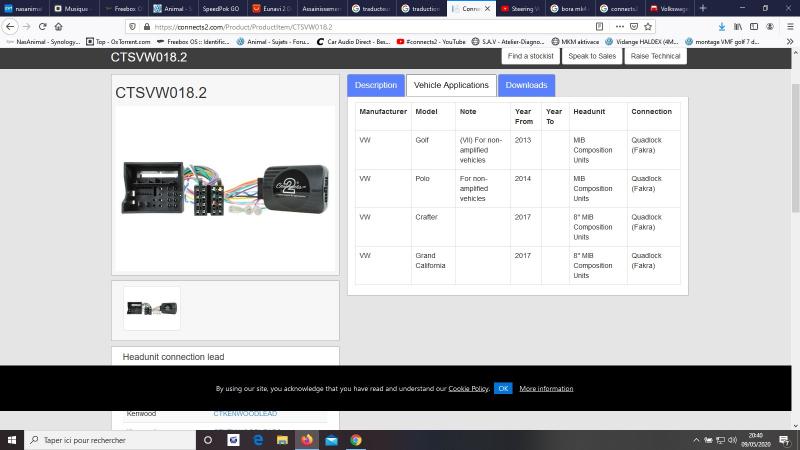
Task: Open Google Chrome from taskbar
Action: [356, 440]
